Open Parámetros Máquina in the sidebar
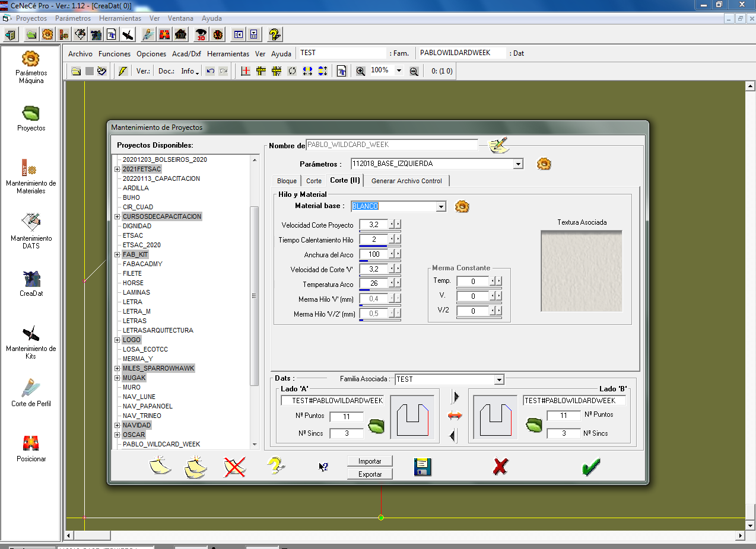Viewport: 756px width, 549px height. [x=31, y=67]
